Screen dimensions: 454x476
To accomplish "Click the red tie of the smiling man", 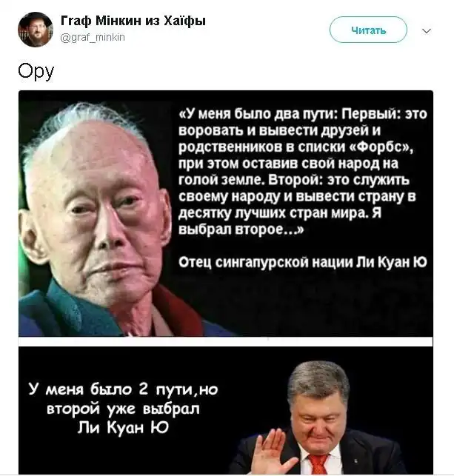I will click(318, 464).
